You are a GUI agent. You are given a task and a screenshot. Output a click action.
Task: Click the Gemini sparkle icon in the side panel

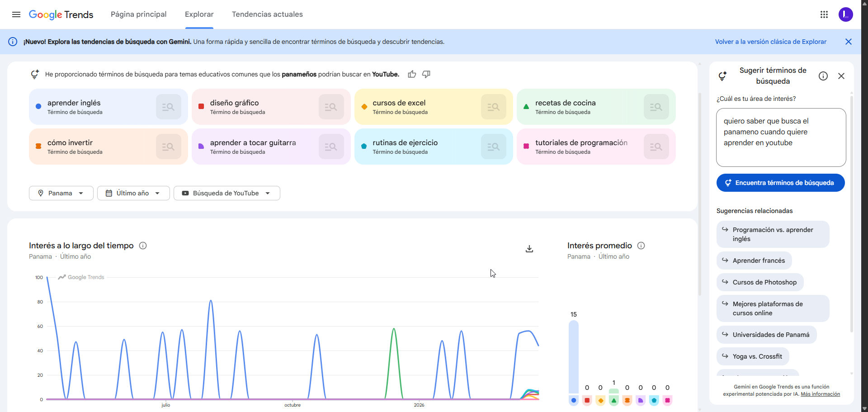(722, 76)
